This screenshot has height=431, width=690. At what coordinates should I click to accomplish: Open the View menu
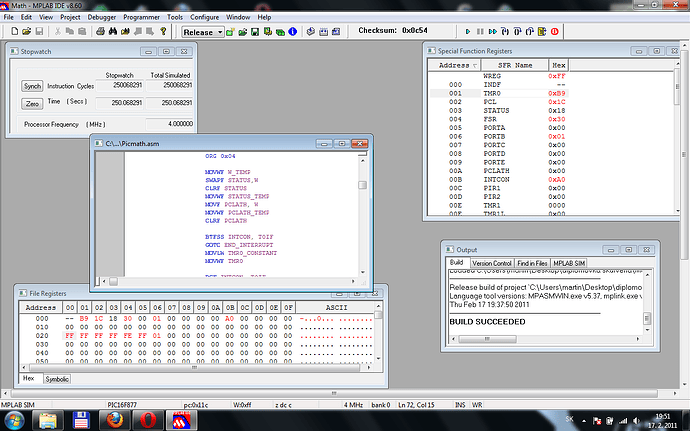coord(46,17)
